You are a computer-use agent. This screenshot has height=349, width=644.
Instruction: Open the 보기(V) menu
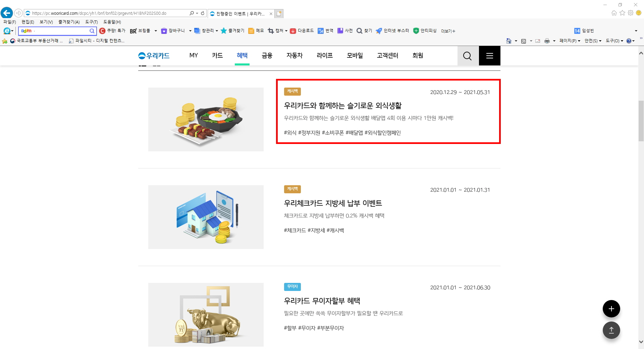tap(46, 22)
